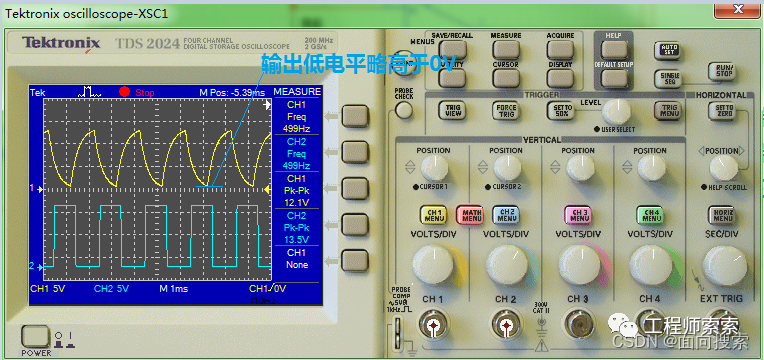Open the CH2 MENU

pyautogui.click(x=507, y=215)
